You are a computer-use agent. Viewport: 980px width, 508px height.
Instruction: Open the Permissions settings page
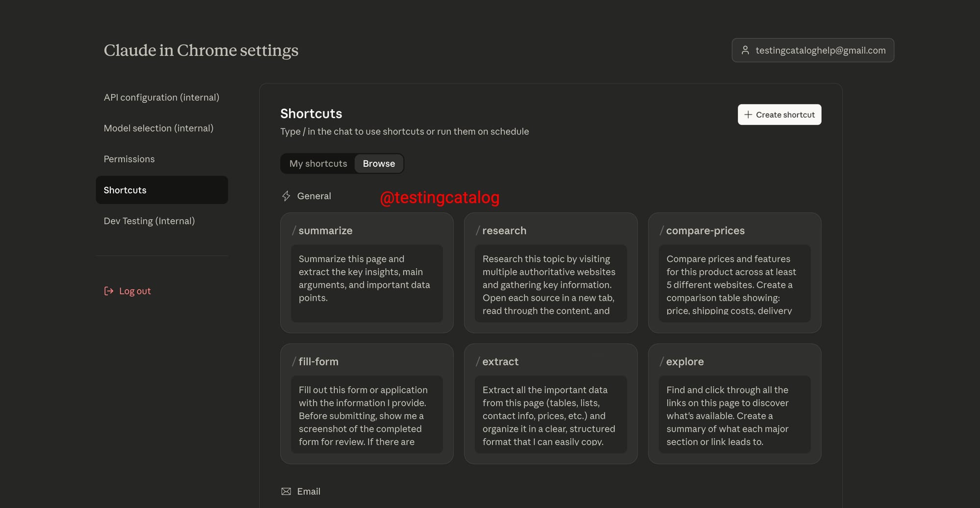(129, 159)
